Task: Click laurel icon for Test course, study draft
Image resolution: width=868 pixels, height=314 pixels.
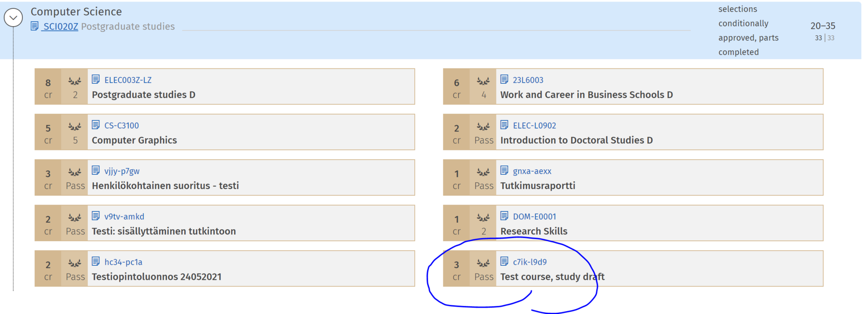Action: pos(483,263)
